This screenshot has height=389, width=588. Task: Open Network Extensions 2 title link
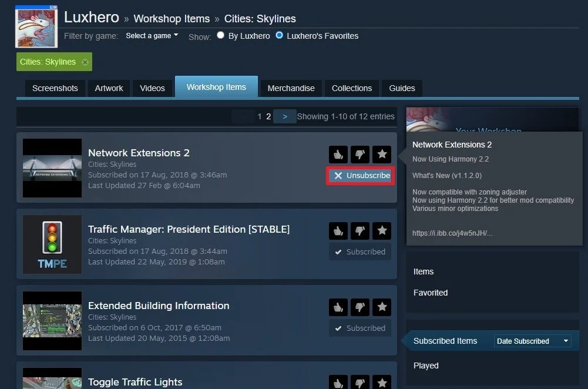click(139, 153)
